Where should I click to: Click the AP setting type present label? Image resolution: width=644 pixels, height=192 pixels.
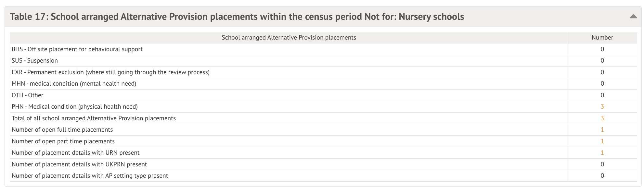[x=90, y=176]
